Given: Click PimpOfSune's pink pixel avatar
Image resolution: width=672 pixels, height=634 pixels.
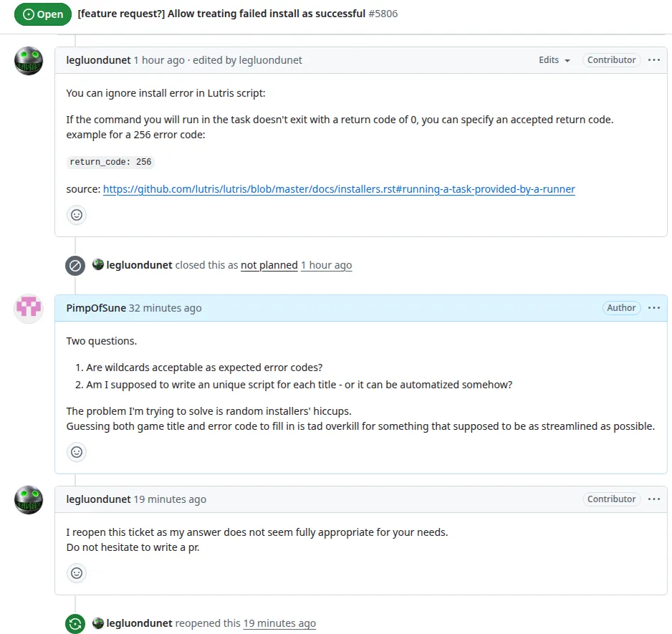Looking at the screenshot, I should coord(29,308).
